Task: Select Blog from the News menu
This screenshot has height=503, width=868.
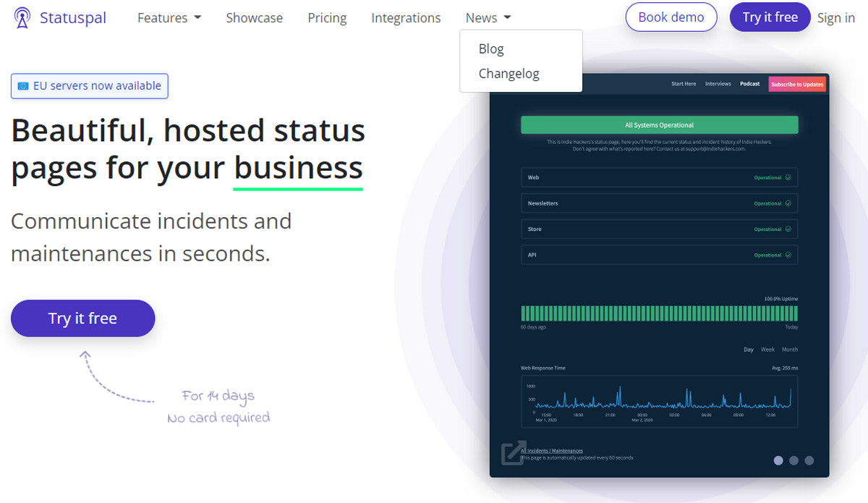Action: (x=491, y=48)
